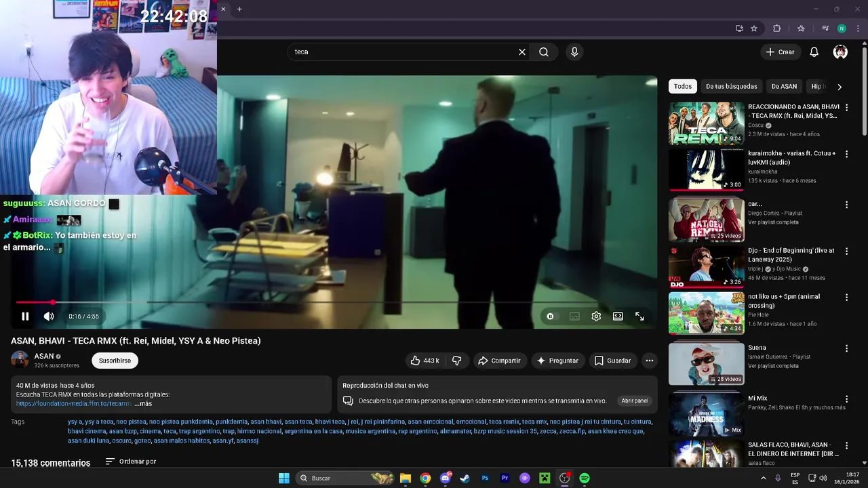Open the ASAN channel avatar
The width and height of the screenshot is (868, 488).
pos(20,360)
